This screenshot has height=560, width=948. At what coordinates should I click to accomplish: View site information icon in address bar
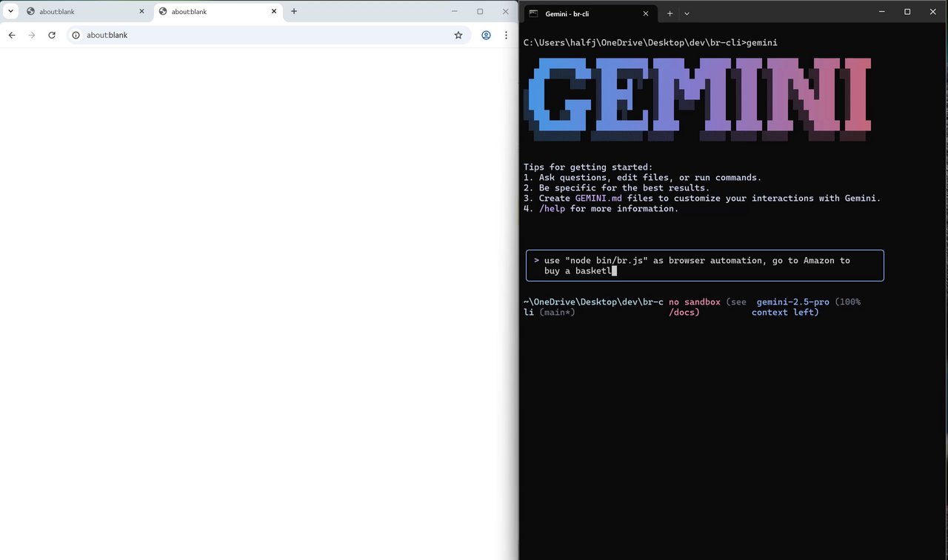[76, 35]
